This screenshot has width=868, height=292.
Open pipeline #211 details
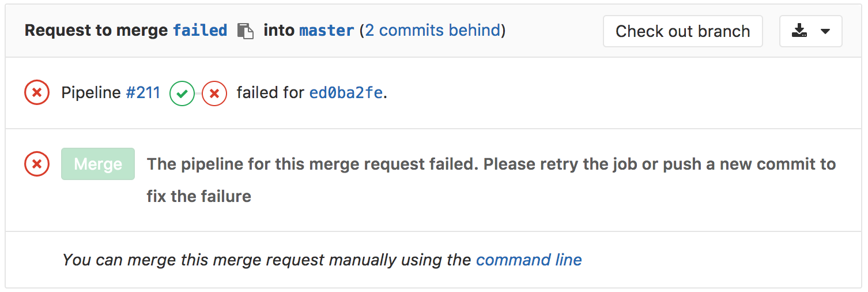pyautogui.click(x=143, y=93)
